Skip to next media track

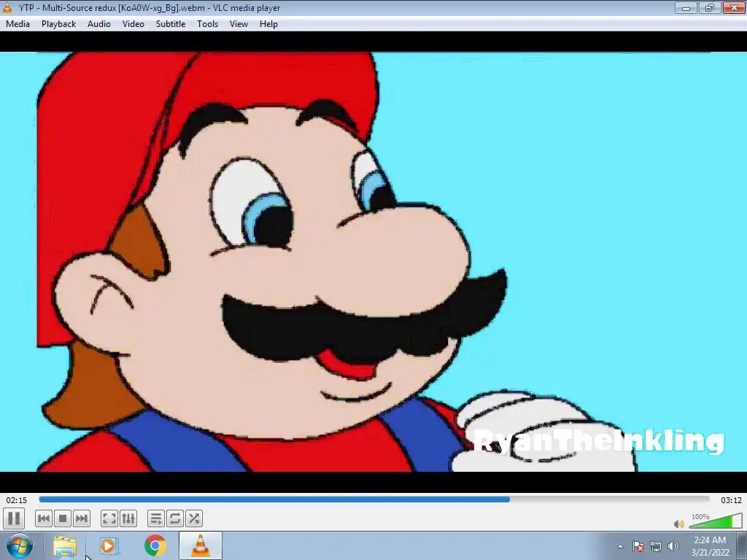(82, 518)
